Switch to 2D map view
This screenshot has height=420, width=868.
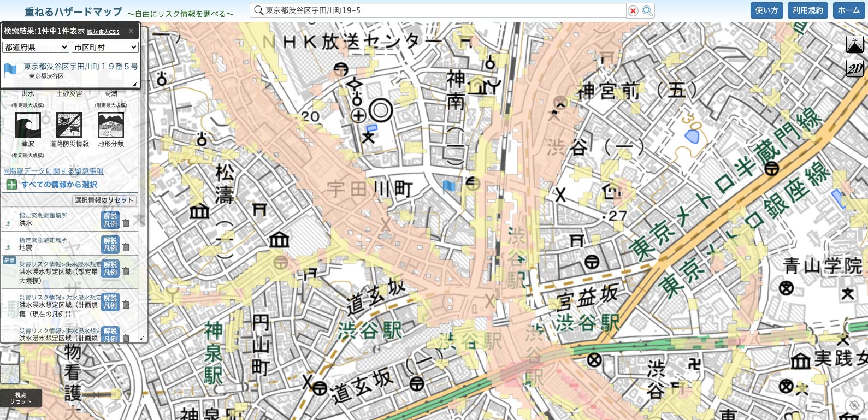[854, 68]
